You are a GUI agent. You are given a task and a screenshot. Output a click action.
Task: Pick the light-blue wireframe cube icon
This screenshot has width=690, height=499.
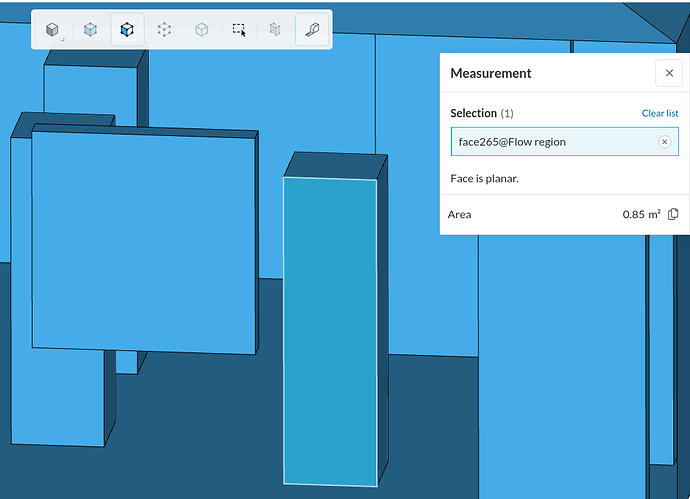(x=201, y=29)
